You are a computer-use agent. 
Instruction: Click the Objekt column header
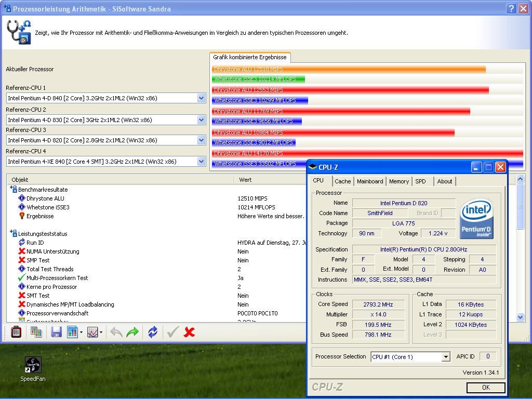[x=121, y=180]
